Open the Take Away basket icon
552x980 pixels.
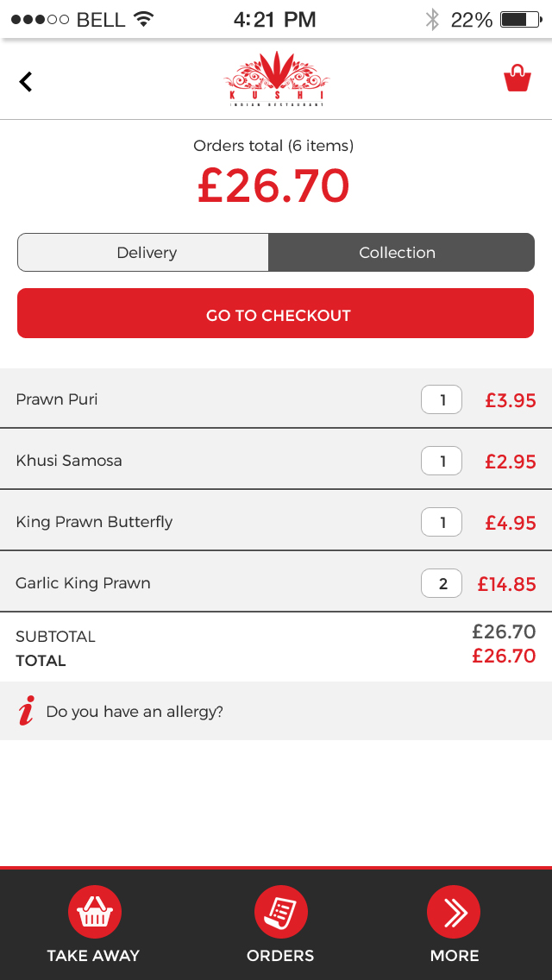point(94,912)
